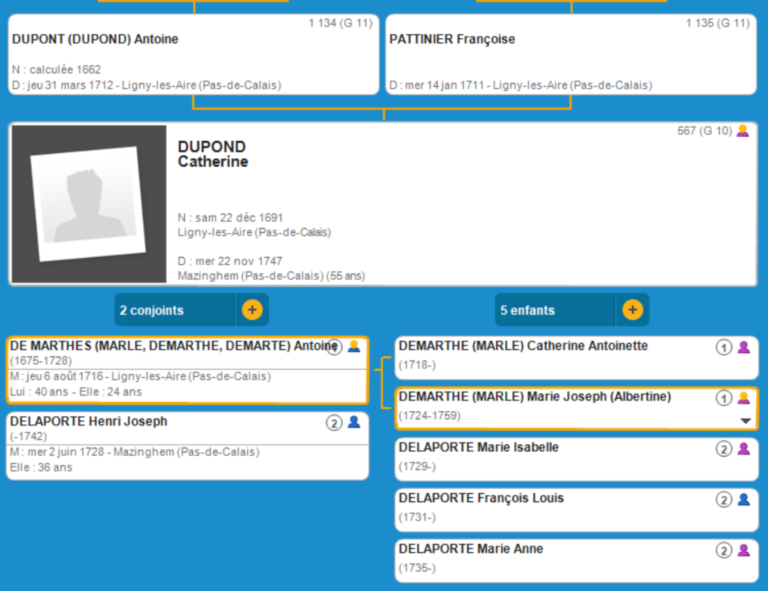This screenshot has height=591, width=768.
Task: Click blue person icon on Henri Joseph Delaporte
Action: pos(353,423)
